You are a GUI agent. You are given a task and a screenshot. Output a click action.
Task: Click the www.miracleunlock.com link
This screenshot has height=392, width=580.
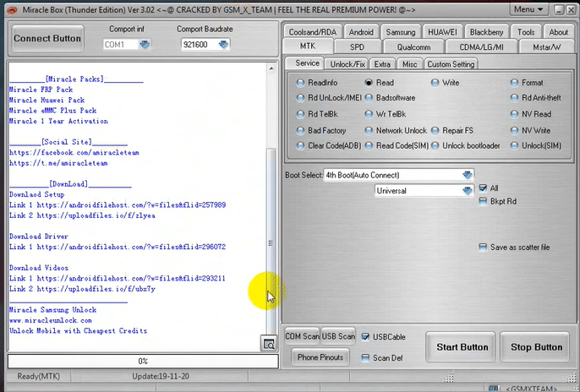click(51, 320)
